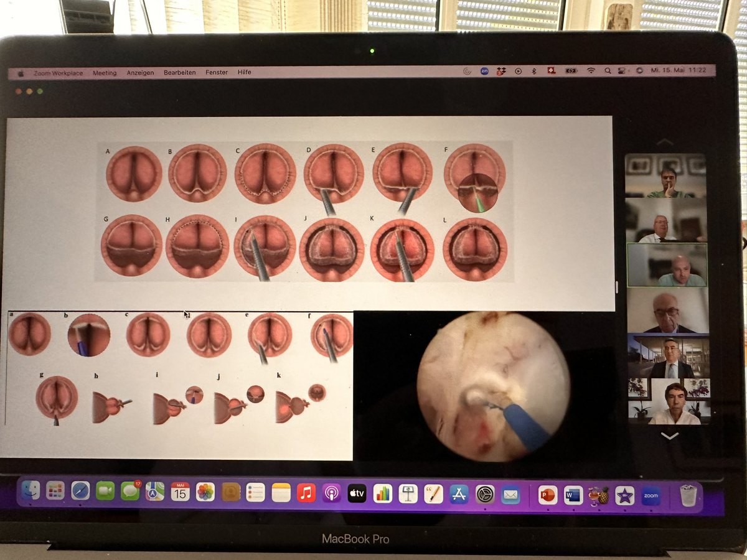Open Notes from the Dock
The width and height of the screenshot is (747, 560).
[x=281, y=493]
